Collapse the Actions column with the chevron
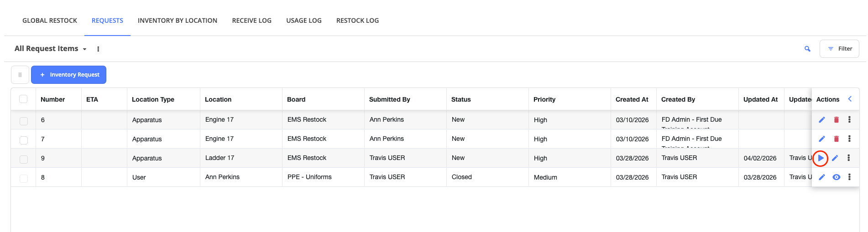The height and width of the screenshot is (232, 868). pyautogui.click(x=850, y=99)
